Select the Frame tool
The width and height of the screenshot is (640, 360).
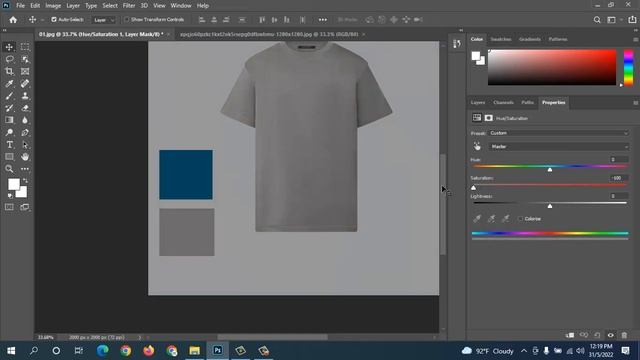[x=25, y=71]
